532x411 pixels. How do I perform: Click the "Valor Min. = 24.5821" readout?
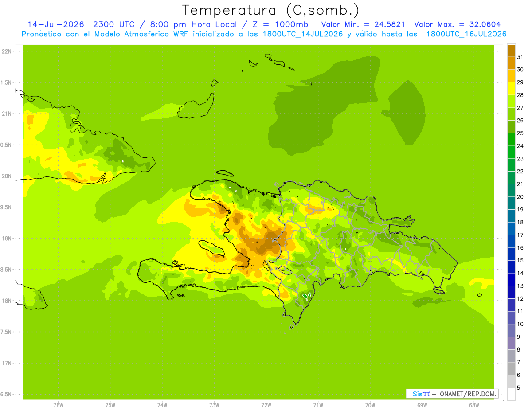click(362, 24)
